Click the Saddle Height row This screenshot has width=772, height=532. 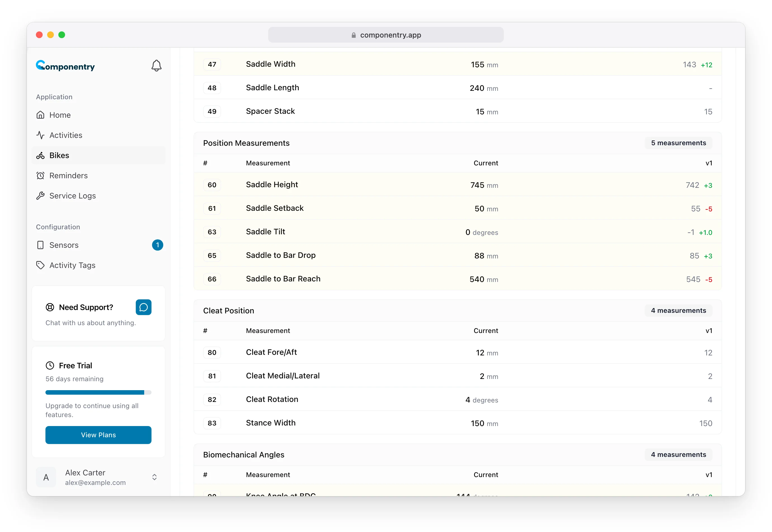[x=458, y=185]
